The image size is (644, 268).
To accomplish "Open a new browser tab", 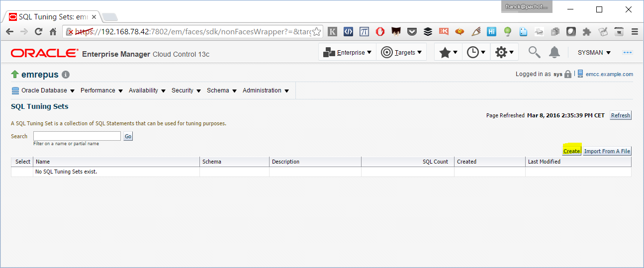I will pos(110,17).
